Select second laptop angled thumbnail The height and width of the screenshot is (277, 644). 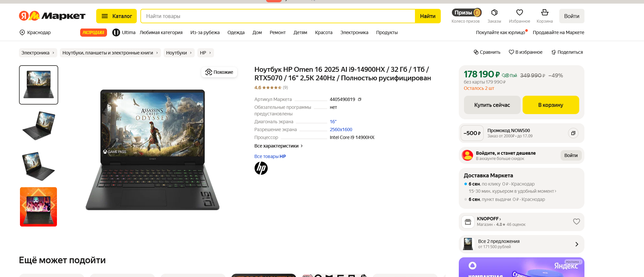point(39,126)
